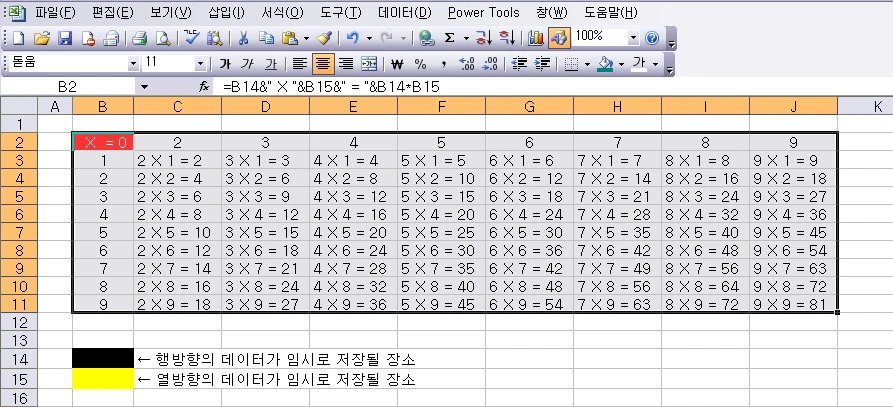Open the 서식(O) menu

pos(282,12)
